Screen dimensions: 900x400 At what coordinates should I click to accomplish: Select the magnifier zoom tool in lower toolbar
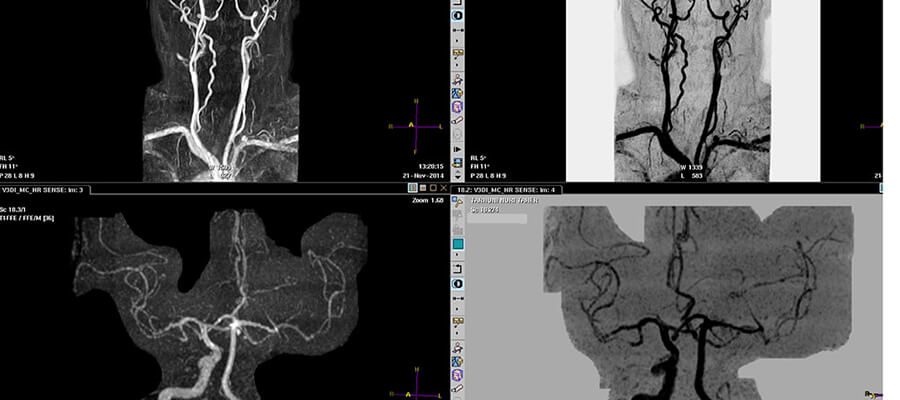point(456,201)
